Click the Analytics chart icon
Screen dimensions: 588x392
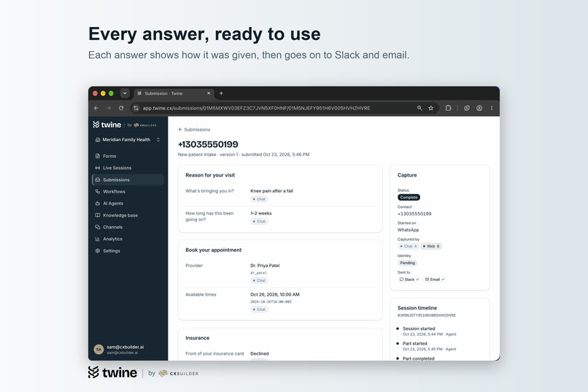98,239
